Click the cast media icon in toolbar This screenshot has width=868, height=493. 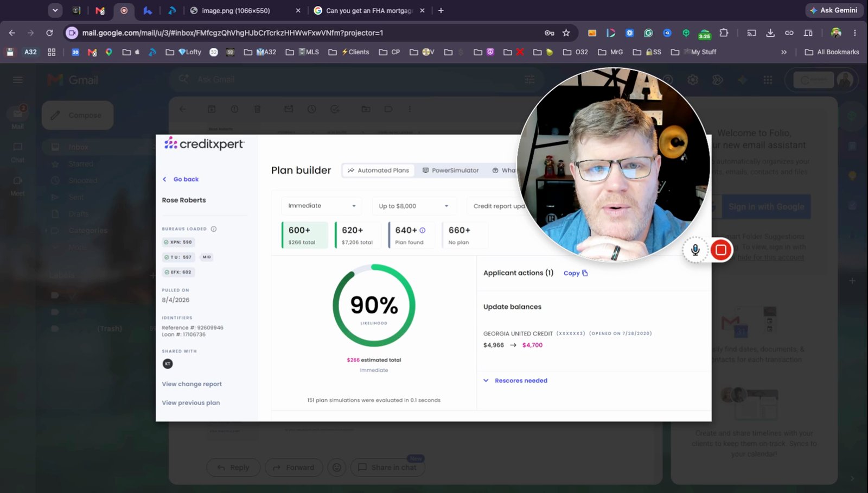(751, 33)
